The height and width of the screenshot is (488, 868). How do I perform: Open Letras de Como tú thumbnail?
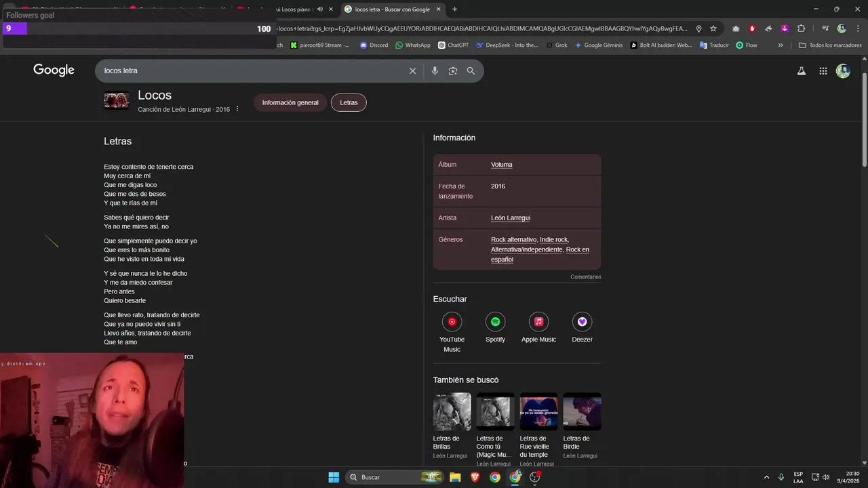pyautogui.click(x=495, y=411)
